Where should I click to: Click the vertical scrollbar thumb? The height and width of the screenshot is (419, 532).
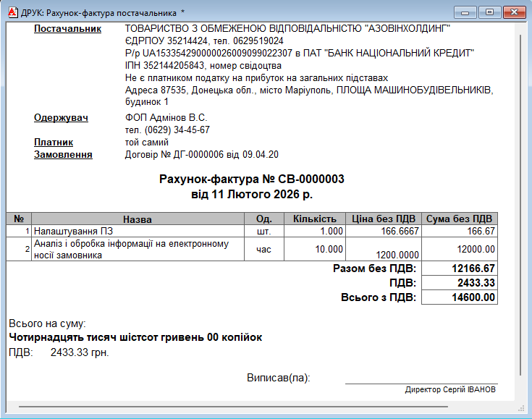pyautogui.click(x=520, y=210)
